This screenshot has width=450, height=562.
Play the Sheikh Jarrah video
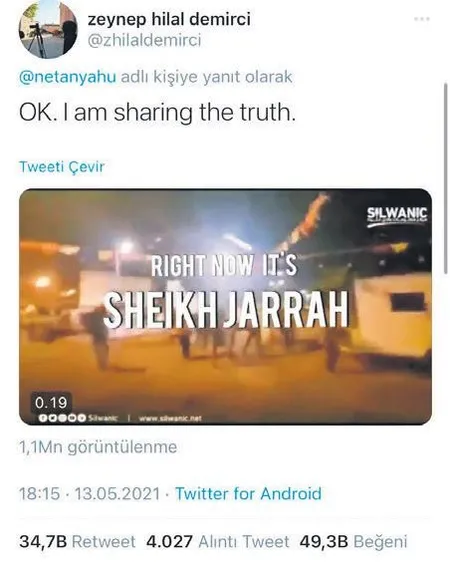coord(225,306)
